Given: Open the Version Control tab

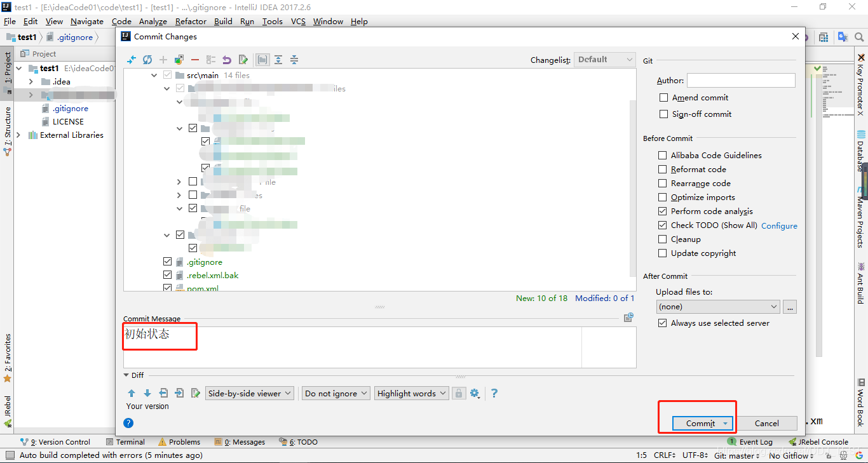Looking at the screenshot, I should click(55, 442).
